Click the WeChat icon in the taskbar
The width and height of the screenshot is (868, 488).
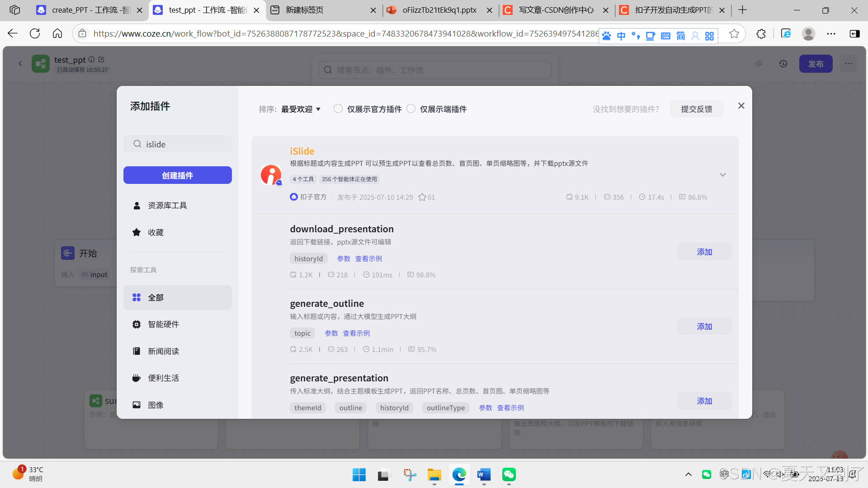pos(509,475)
